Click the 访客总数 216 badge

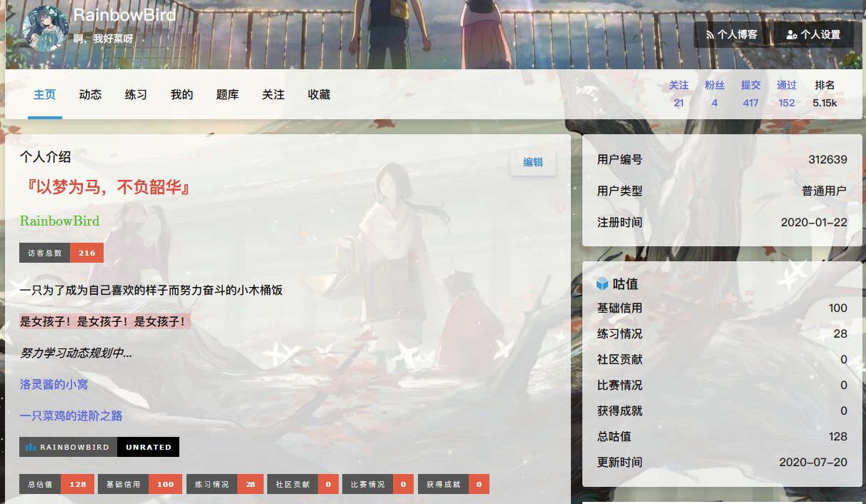[x=61, y=253]
